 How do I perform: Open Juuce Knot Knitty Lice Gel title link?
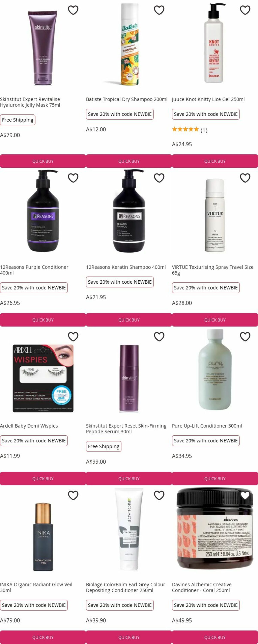click(208, 99)
